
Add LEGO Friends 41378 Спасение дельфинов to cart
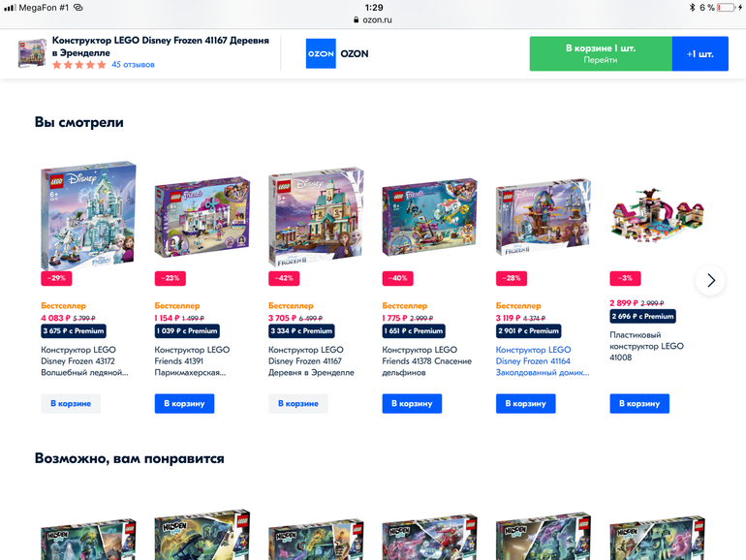(412, 403)
